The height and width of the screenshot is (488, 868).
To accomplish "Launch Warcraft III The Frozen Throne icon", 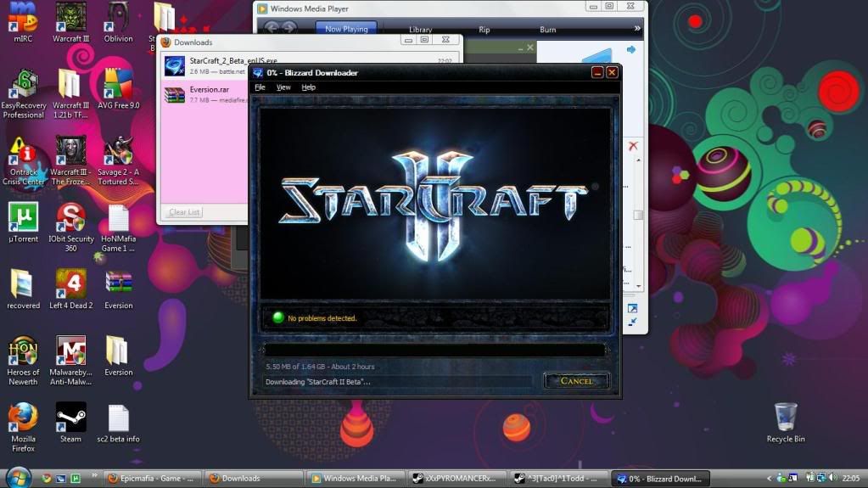I will (70, 161).
